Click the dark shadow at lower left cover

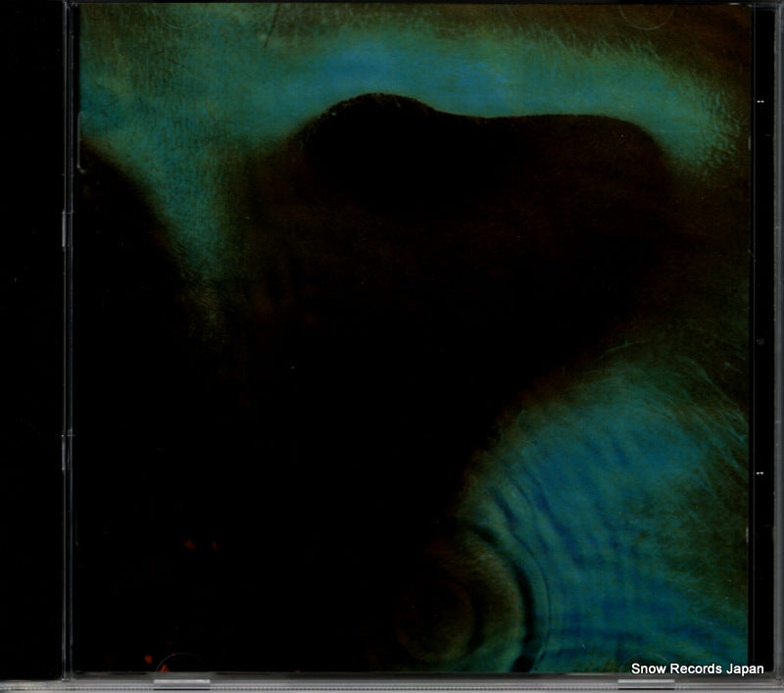(196, 441)
